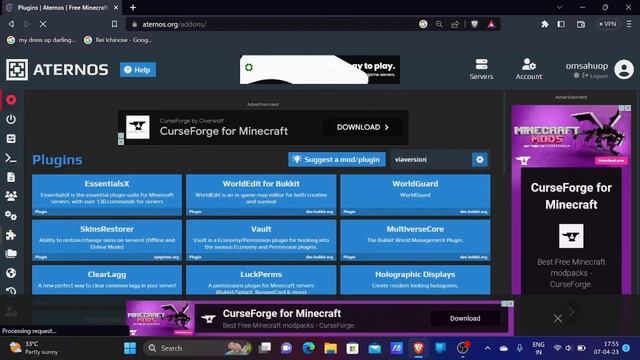This screenshot has width=640, height=360.
Task: Toggle the VPN button in the toolbar
Action: click(607, 24)
